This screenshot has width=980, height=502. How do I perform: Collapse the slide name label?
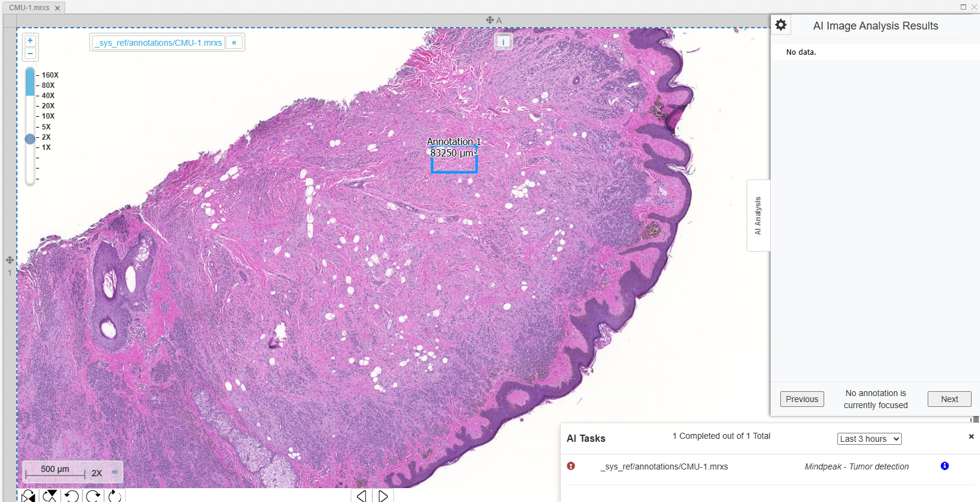point(234,43)
